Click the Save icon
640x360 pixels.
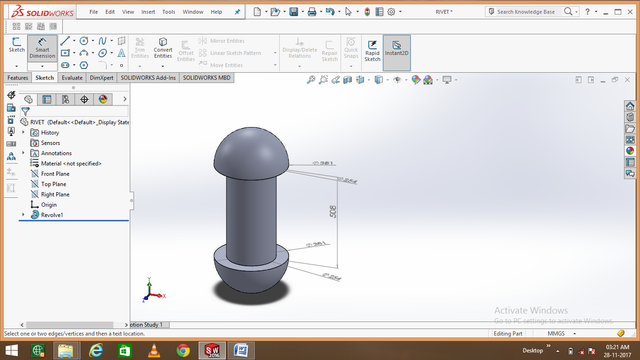pyautogui.click(x=293, y=12)
